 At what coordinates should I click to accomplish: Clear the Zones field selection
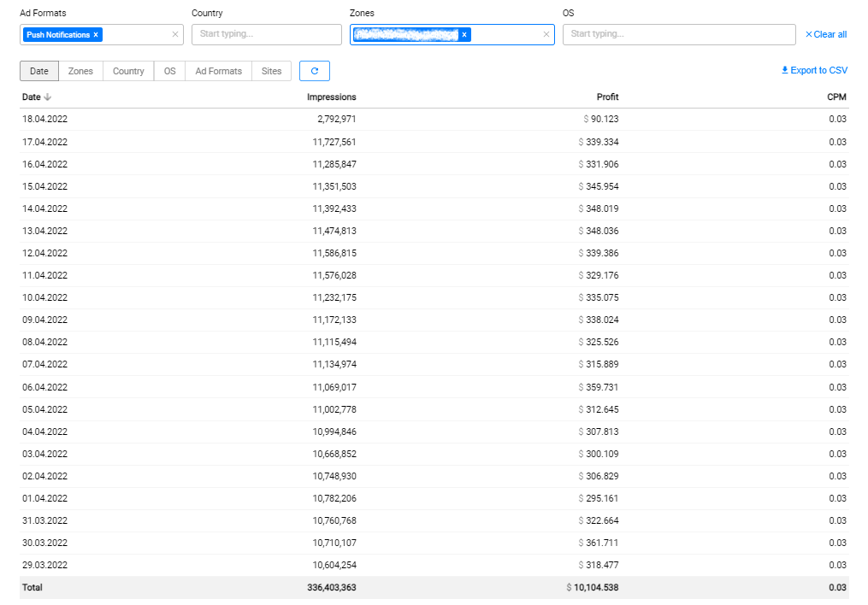coord(546,35)
